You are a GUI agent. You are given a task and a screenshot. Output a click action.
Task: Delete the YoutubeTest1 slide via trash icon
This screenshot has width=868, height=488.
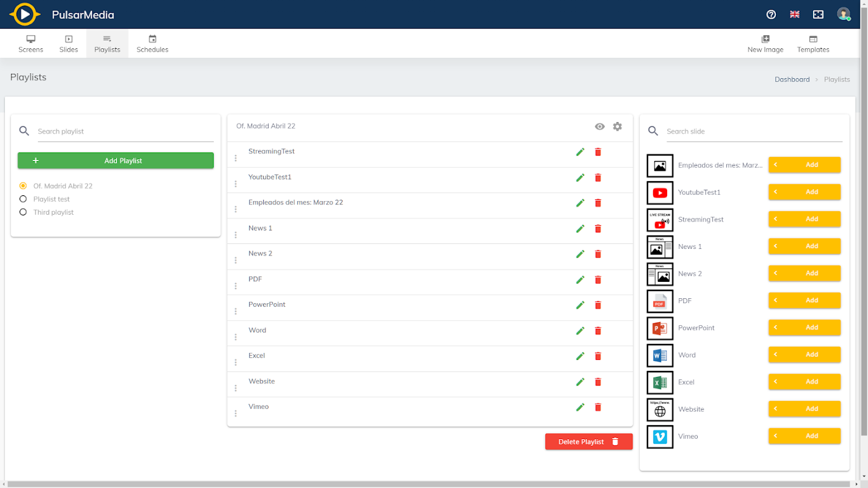point(598,178)
